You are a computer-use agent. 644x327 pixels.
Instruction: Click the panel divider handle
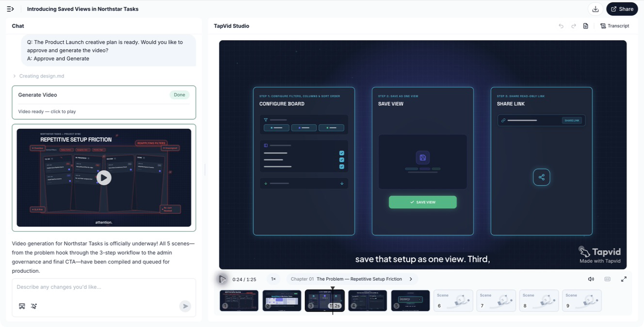pos(205,170)
